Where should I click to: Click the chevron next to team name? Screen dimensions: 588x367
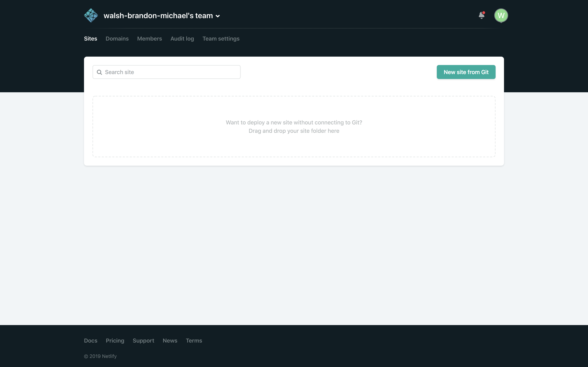tap(218, 16)
